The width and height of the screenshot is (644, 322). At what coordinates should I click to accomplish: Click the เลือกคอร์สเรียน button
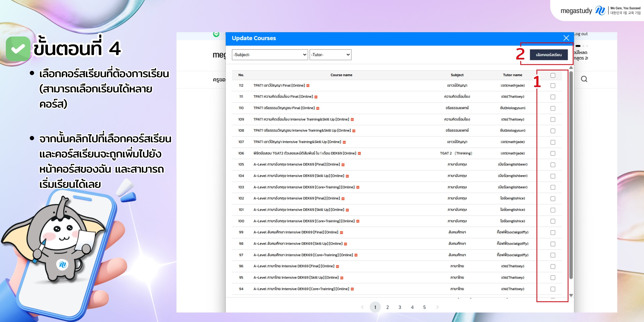point(548,55)
